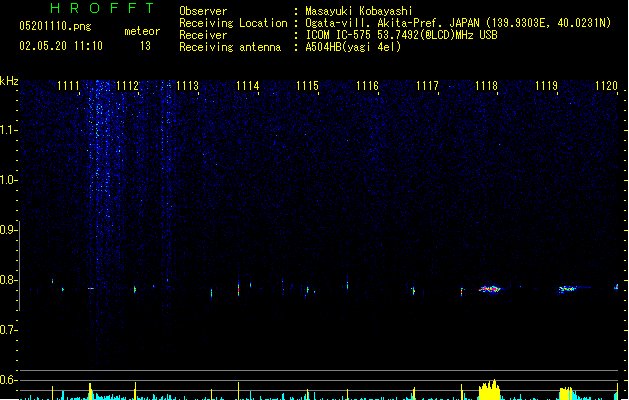The width and height of the screenshot is (629, 400).
Task: Click the timestamp 02.05.20 11:10
Action: (x=61, y=46)
